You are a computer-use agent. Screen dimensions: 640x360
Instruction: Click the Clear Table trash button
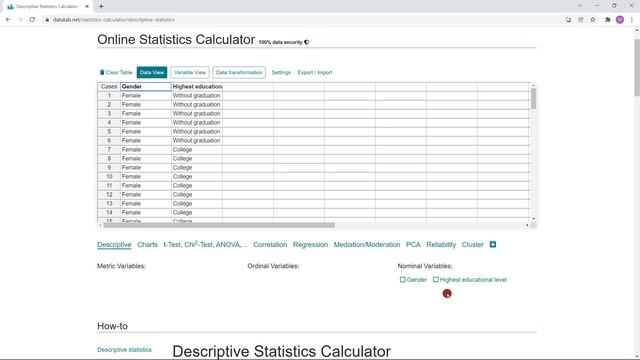point(116,72)
